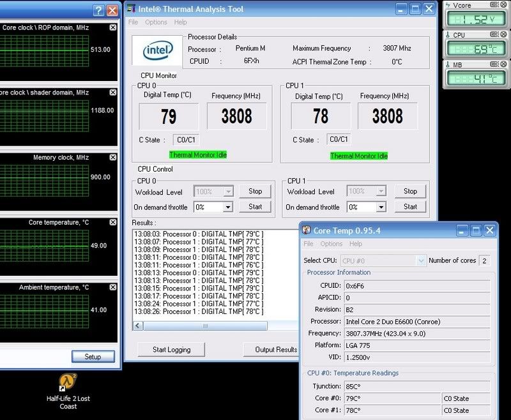Click Output Results button
Screen dimensions: 511x420
(x=271, y=349)
